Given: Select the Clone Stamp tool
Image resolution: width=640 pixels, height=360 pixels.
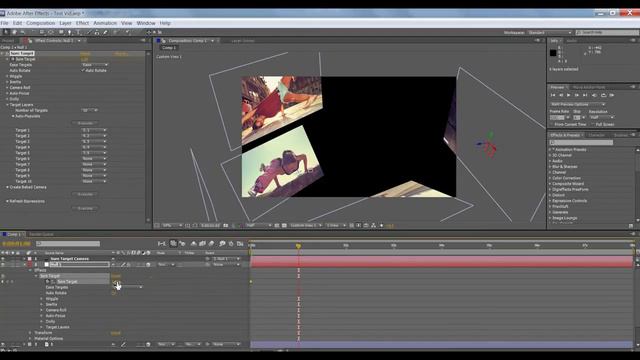Looking at the screenshot, I should 97,32.
